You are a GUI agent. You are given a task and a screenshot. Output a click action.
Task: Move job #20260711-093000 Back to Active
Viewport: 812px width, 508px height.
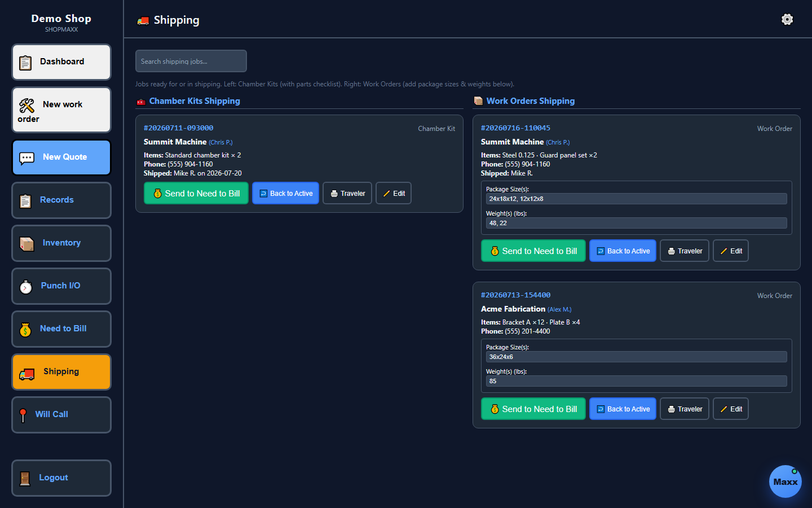286,193
